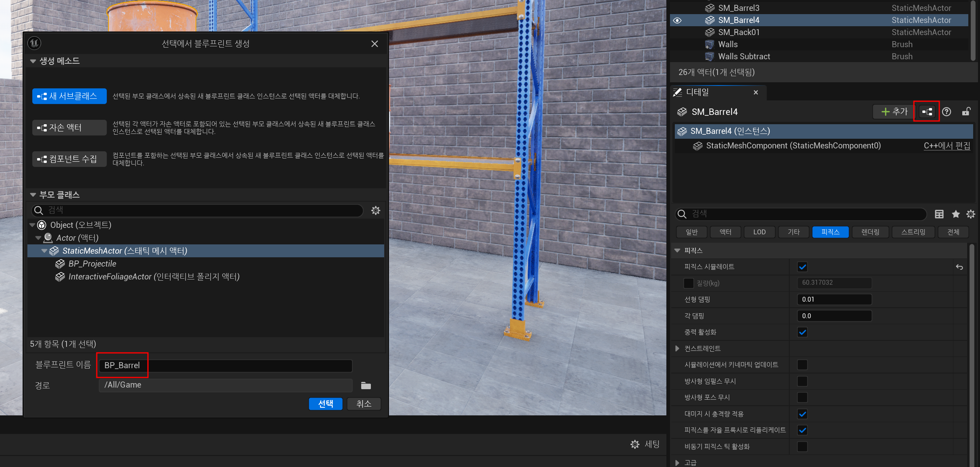Image resolution: width=980 pixels, height=467 pixels.
Task: Click the blueprint conversion icon in Details panel
Action: coord(927,112)
